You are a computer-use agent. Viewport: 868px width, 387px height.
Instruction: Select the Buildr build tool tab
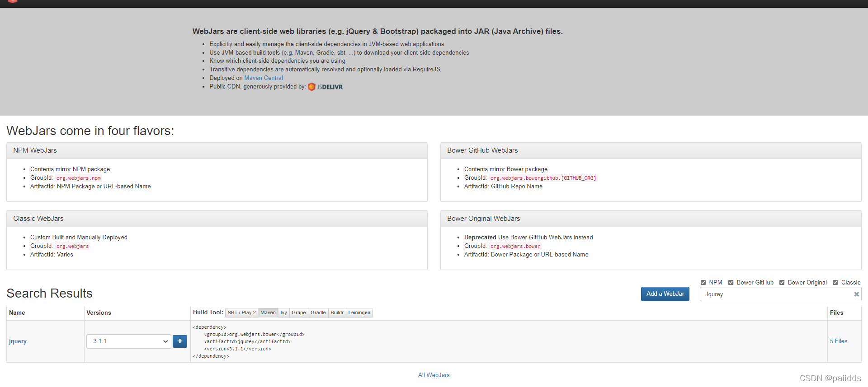click(337, 312)
